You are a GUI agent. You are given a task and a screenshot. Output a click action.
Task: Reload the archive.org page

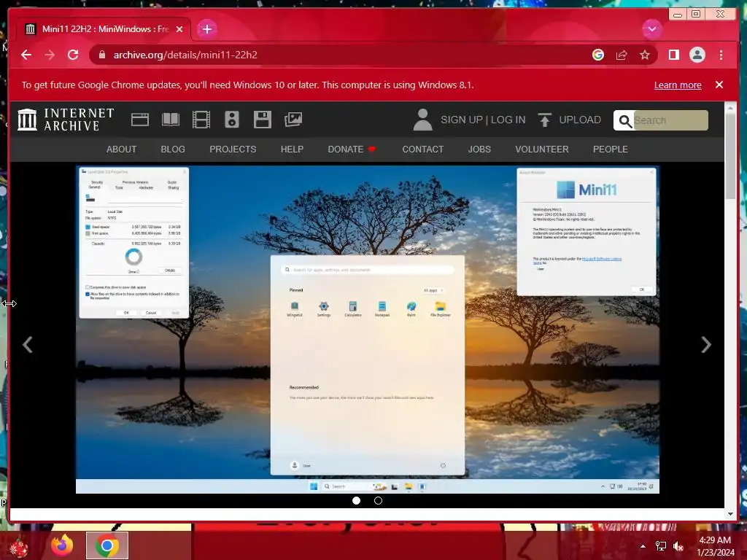click(x=73, y=55)
